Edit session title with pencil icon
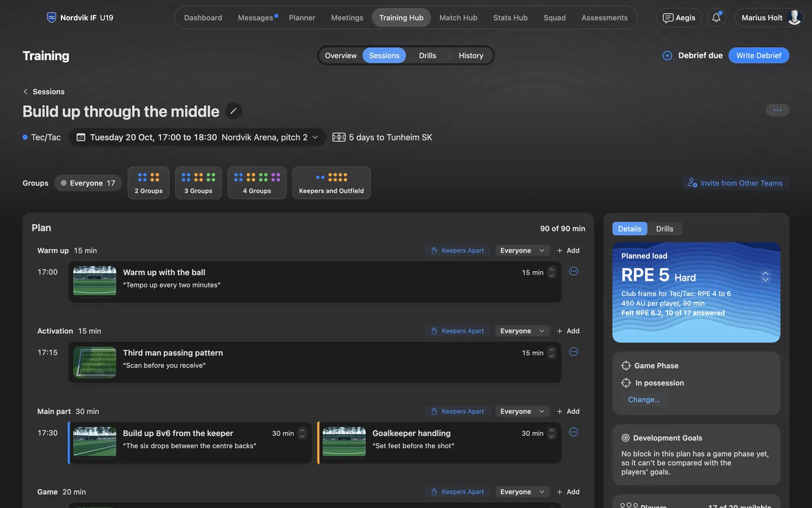The width and height of the screenshot is (812, 508). click(233, 111)
